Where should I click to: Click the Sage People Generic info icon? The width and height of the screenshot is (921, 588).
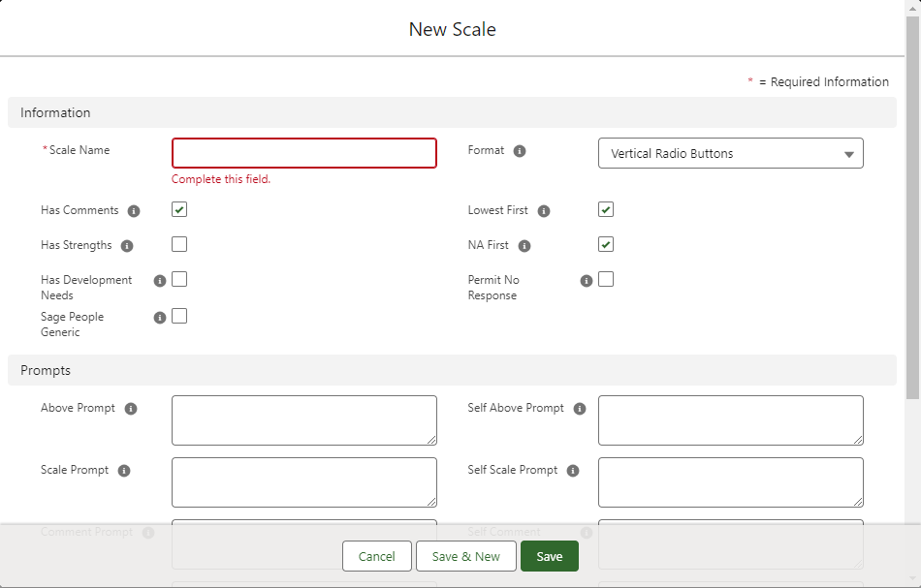click(x=160, y=317)
